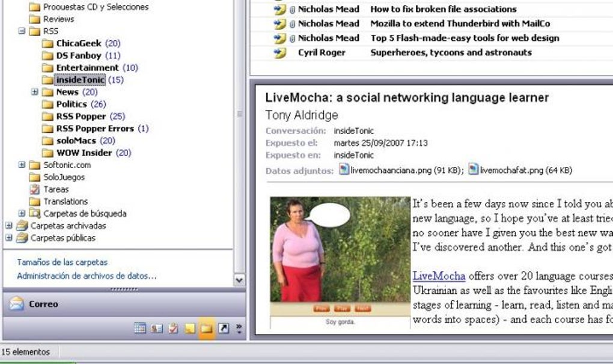Viewport: 613px width, 364px height.
Task: Click the Tareas task folder icon
Action: (35, 189)
